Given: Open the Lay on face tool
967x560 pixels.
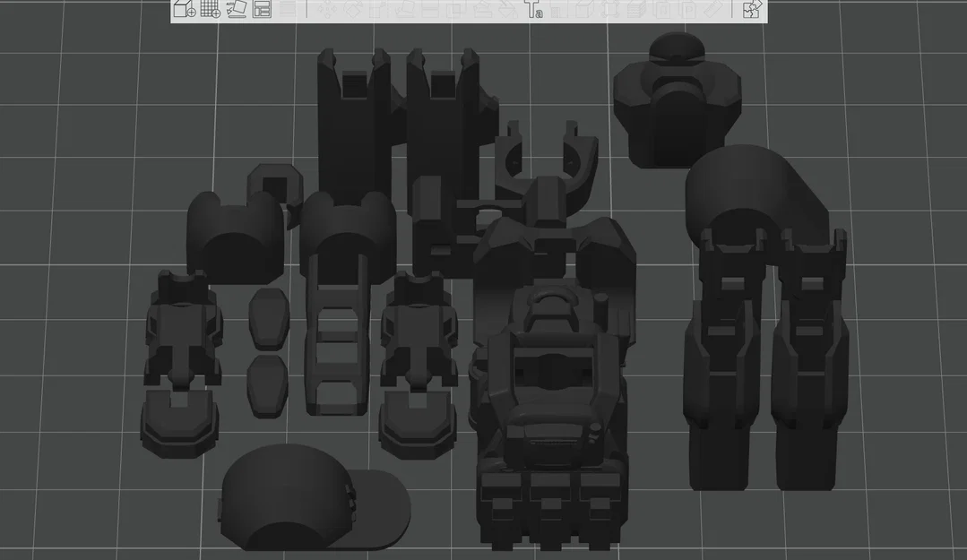Looking at the screenshot, I should click(404, 9).
